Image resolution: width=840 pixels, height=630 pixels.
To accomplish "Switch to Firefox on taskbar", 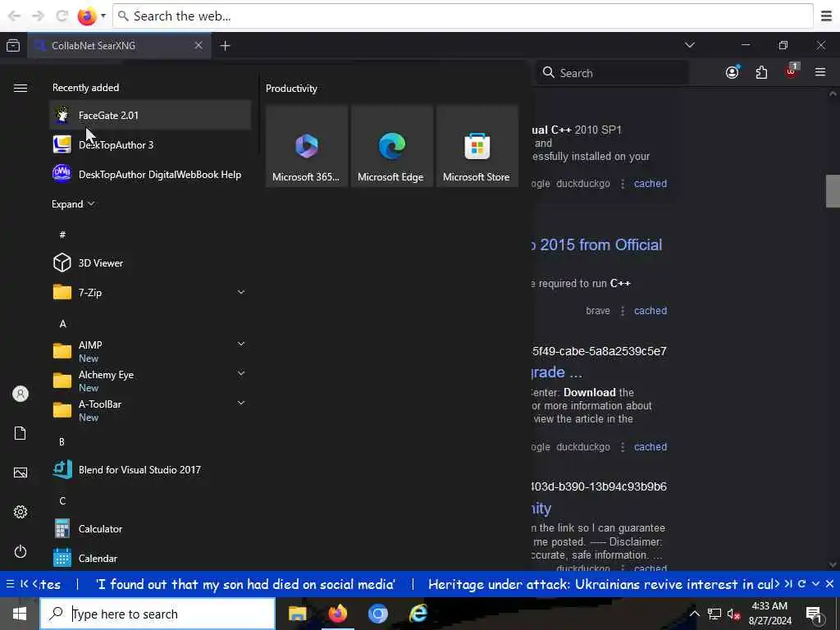I will click(x=338, y=614).
